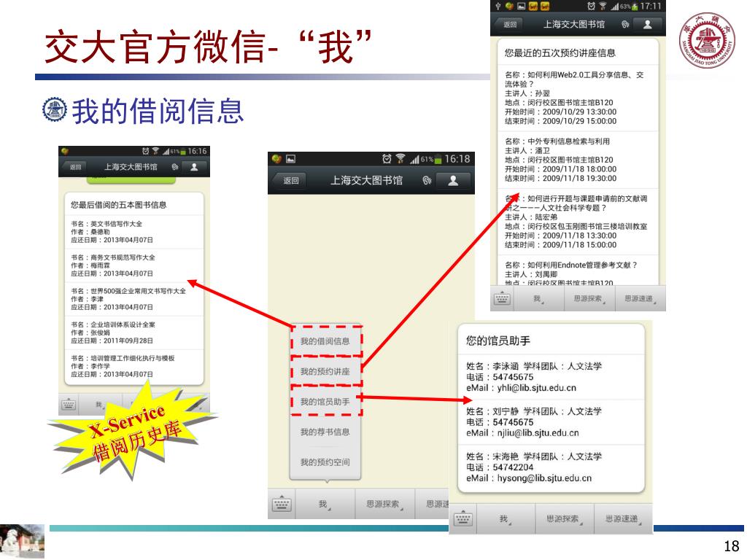This screenshot has height=560, width=747.
Task: Click Wi-Fi icon in 16:18 status bar
Action: [x=400, y=158]
